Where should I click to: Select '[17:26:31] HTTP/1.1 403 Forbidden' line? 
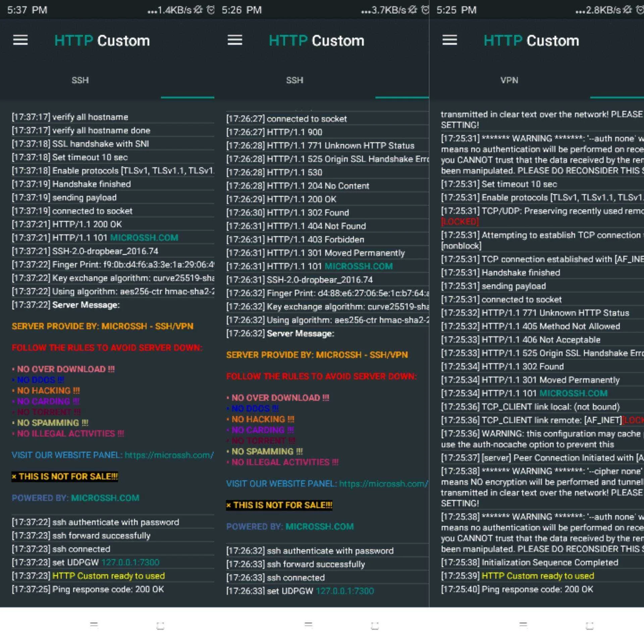(295, 239)
